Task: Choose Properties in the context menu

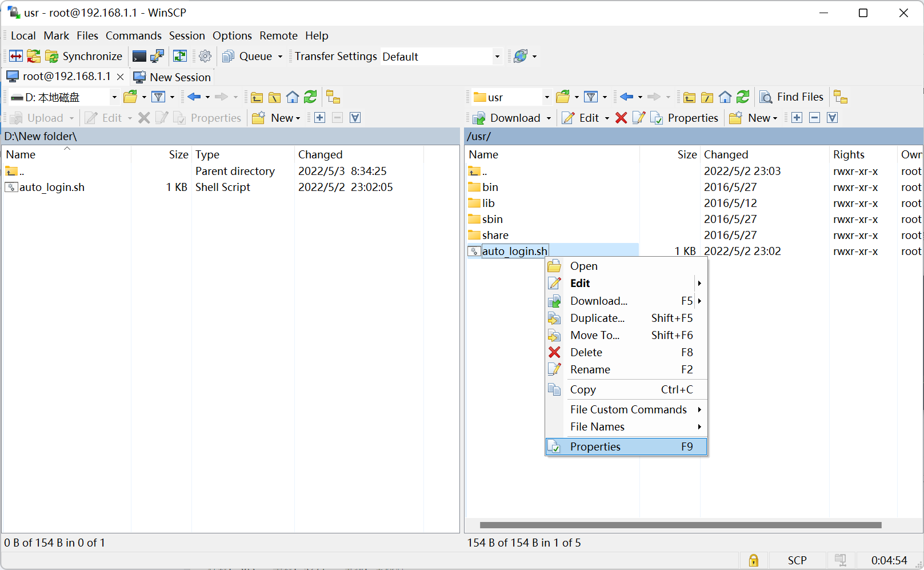Action: (626, 447)
